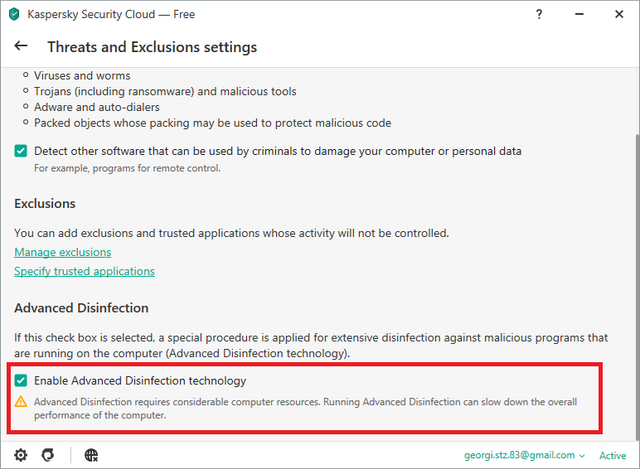The image size is (640, 469).
Task: Close the Kaspersky Security Cloud window
Action: click(619, 14)
